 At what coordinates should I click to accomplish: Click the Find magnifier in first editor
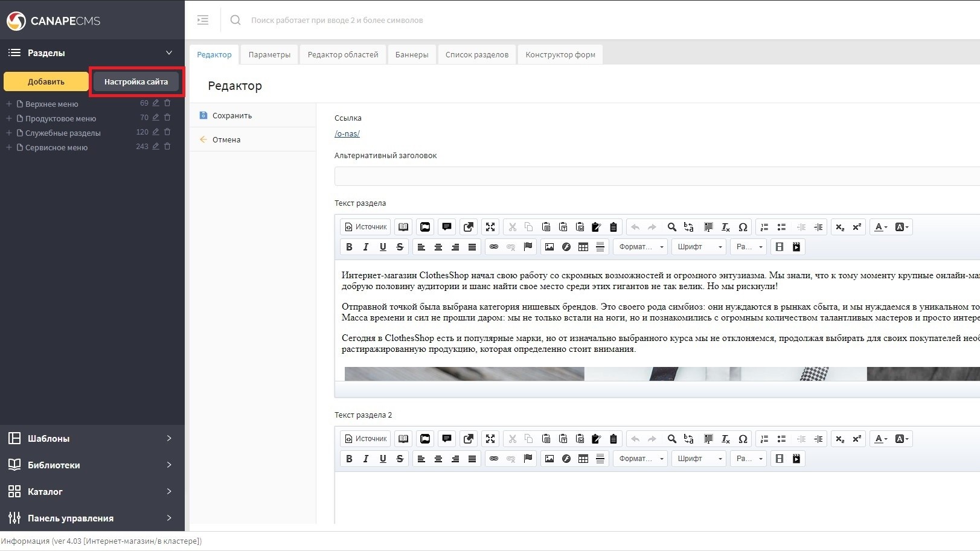tap(671, 227)
